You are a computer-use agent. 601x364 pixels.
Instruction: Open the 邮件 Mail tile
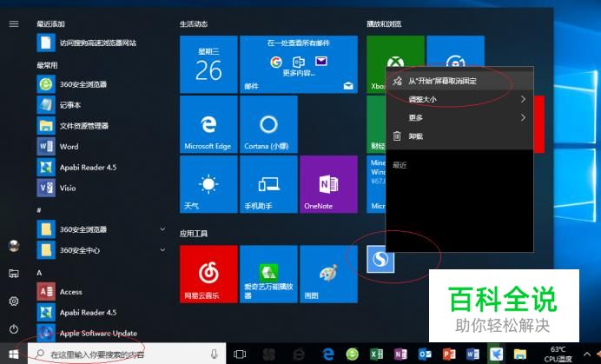[x=299, y=64]
